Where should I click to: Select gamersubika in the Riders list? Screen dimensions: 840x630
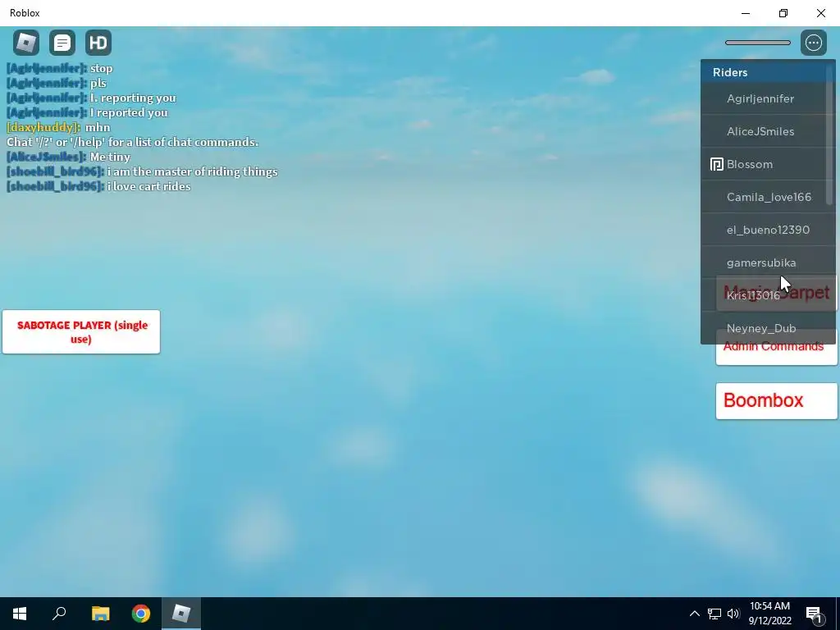(x=764, y=262)
